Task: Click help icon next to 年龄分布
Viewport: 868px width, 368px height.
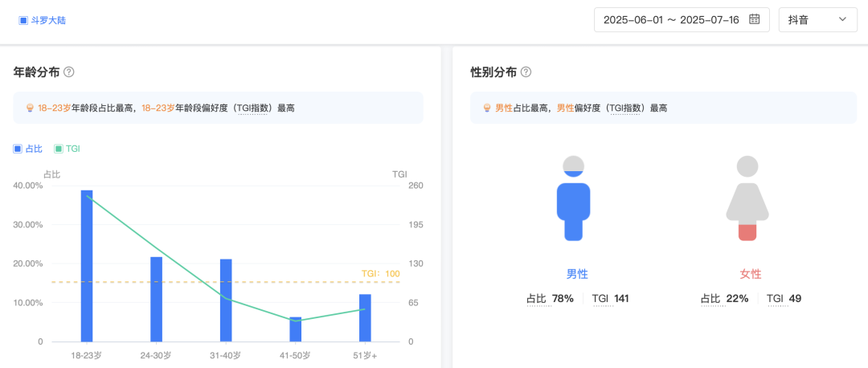Action: [69, 72]
